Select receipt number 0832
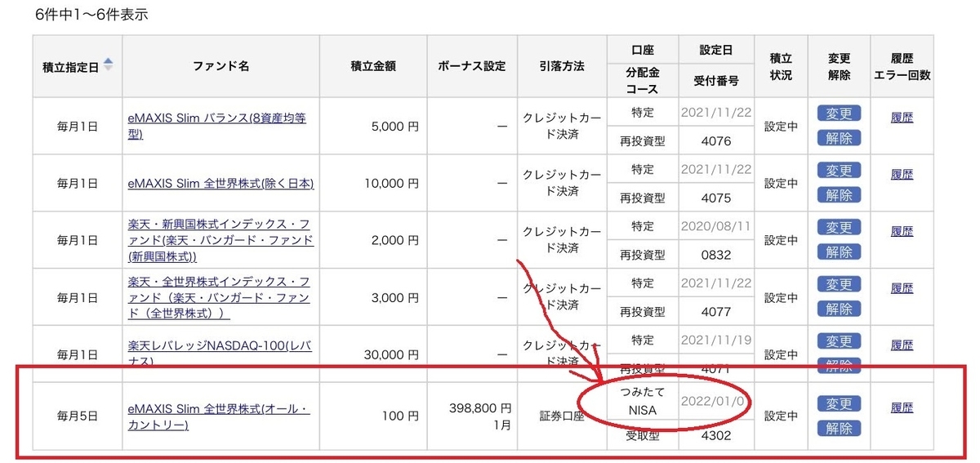Screen dimensions: 980x463 715,255
